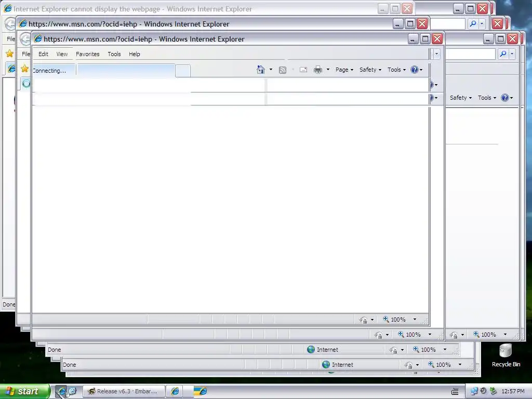The image size is (532, 399).
Task: Open Tools menu next to Help
Action: point(114,54)
